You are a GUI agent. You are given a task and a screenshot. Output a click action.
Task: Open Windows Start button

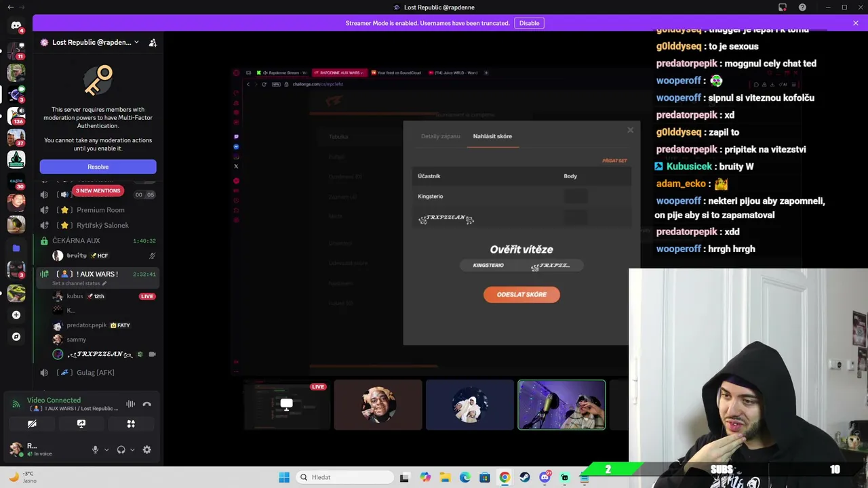click(x=284, y=477)
